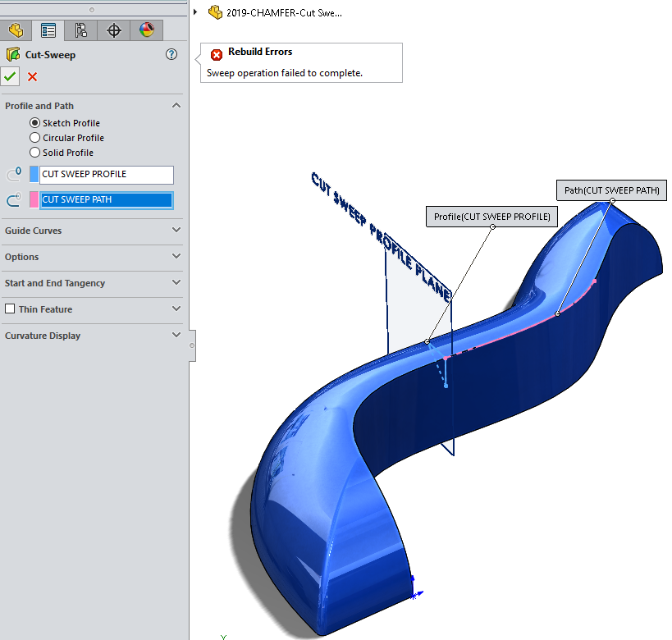Select the Sketch Profile radio button
Viewport: 672px width, 640px height.
[35, 123]
